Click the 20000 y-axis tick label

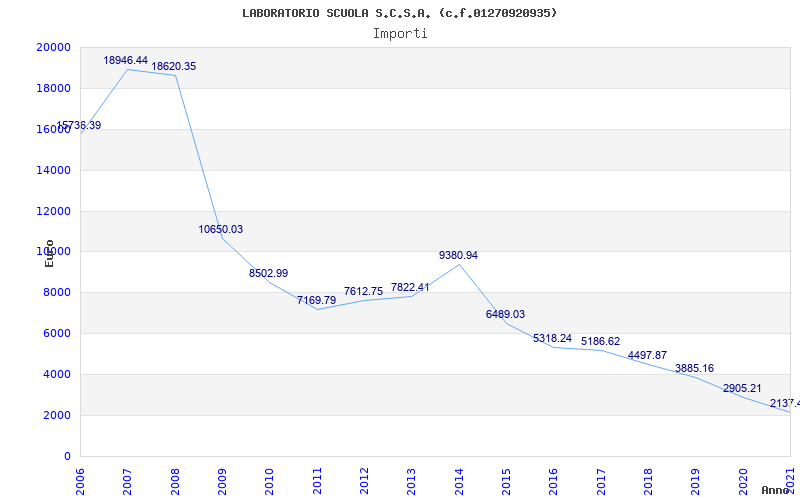tap(53, 47)
